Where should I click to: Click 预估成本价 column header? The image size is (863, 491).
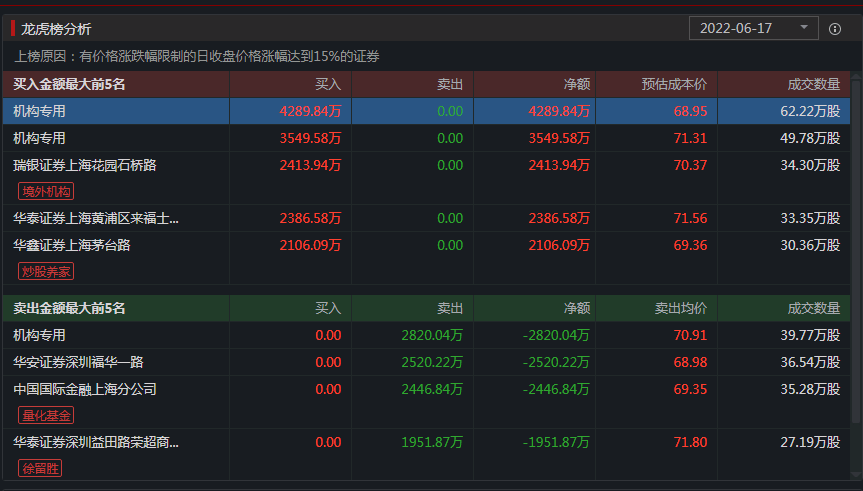click(x=674, y=85)
